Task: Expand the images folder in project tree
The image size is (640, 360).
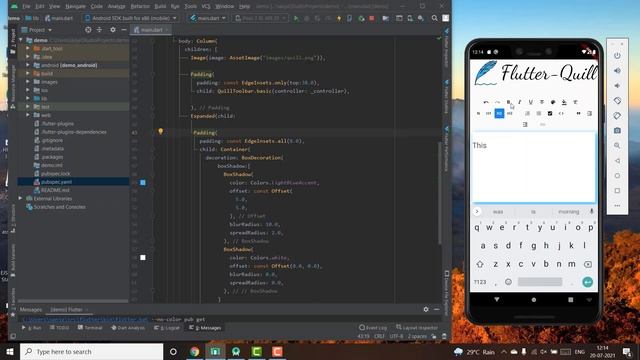Action: click(x=28, y=82)
